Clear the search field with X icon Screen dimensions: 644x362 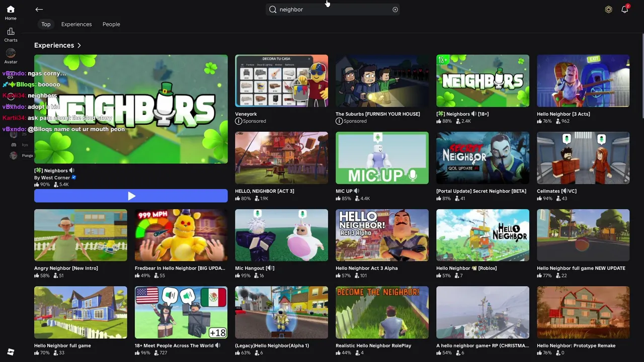[395, 10]
